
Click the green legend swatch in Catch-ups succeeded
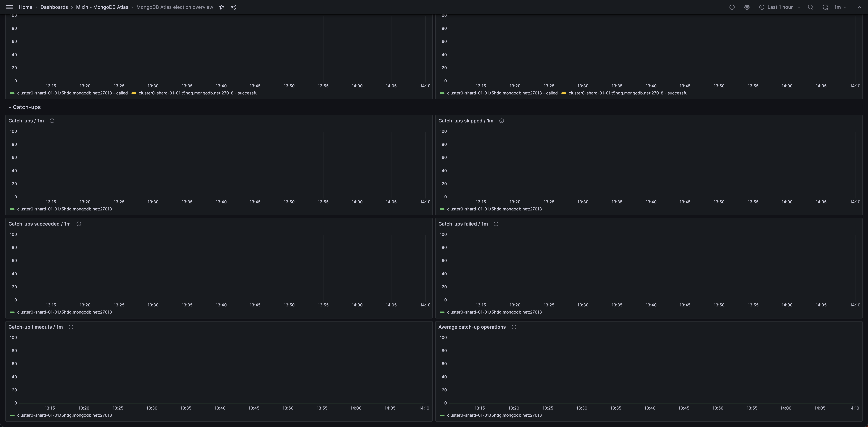point(12,312)
